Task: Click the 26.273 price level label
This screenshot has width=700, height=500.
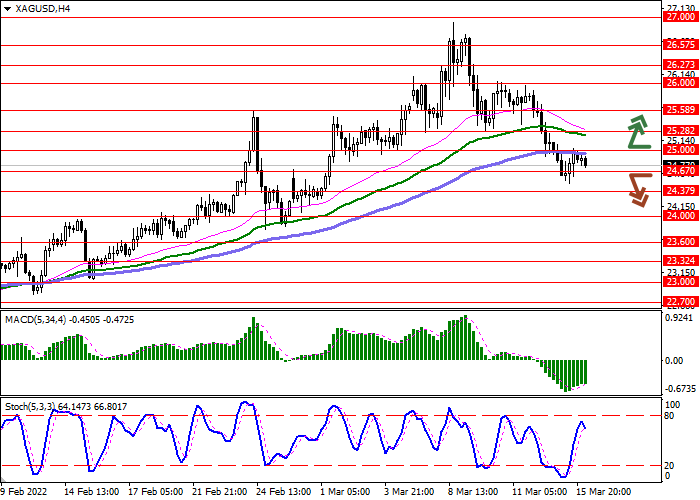Action: click(x=681, y=65)
